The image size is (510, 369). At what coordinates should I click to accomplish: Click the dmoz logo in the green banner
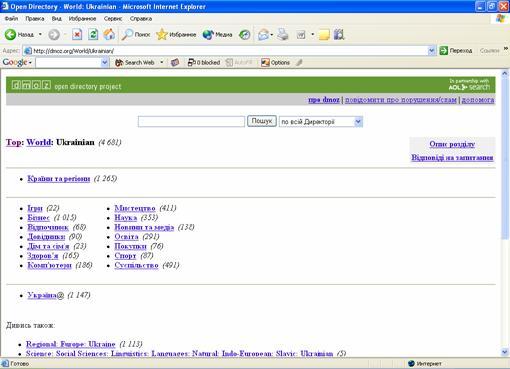(x=31, y=85)
